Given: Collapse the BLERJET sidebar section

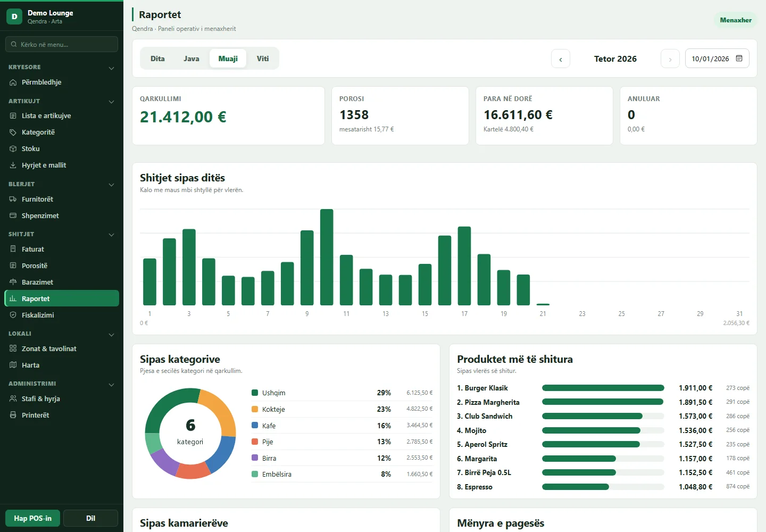Looking at the screenshot, I should pyautogui.click(x=111, y=185).
